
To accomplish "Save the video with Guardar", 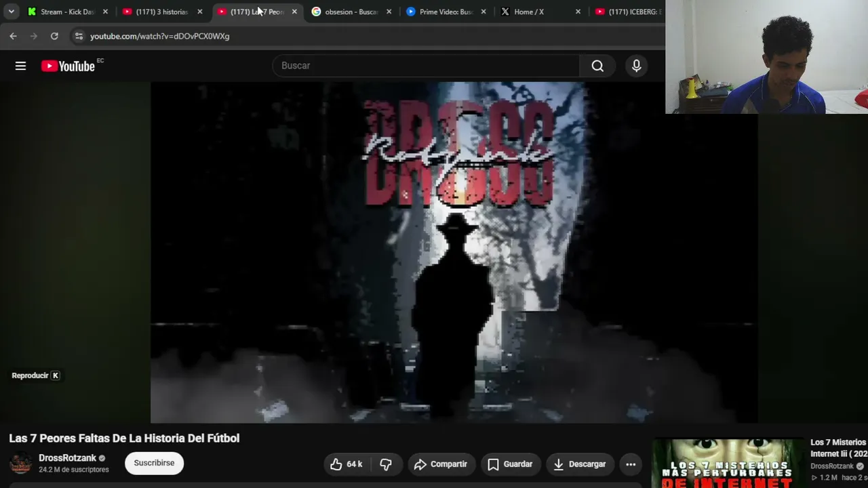I will pyautogui.click(x=511, y=464).
